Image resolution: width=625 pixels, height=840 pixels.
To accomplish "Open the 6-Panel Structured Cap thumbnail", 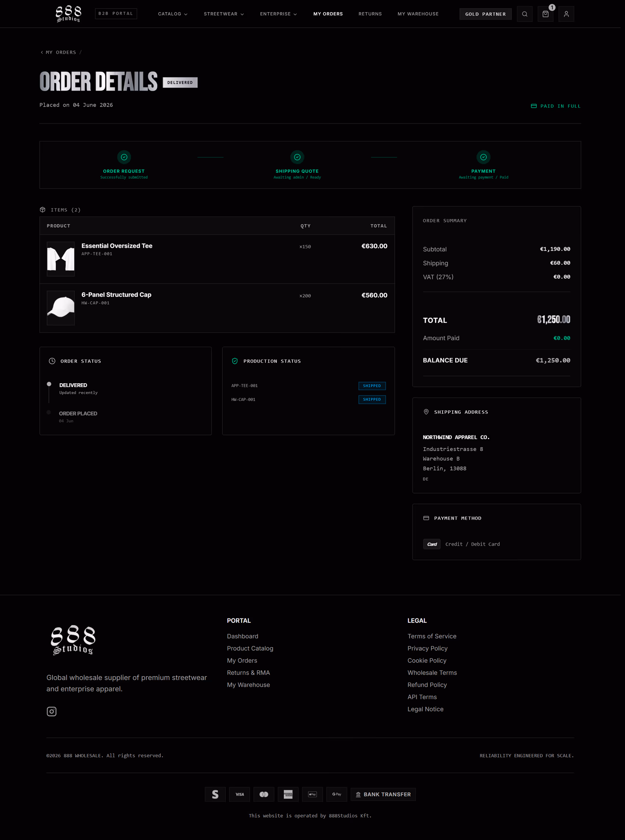I will click(x=61, y=308).
